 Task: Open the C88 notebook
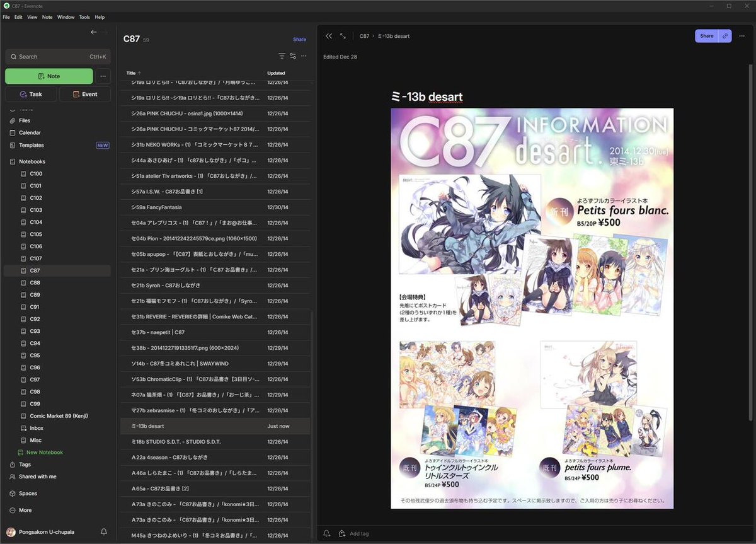(35, 282)
